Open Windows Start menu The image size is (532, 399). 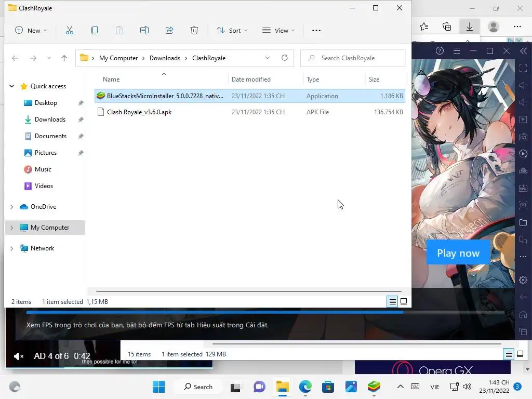pos(158,387)
